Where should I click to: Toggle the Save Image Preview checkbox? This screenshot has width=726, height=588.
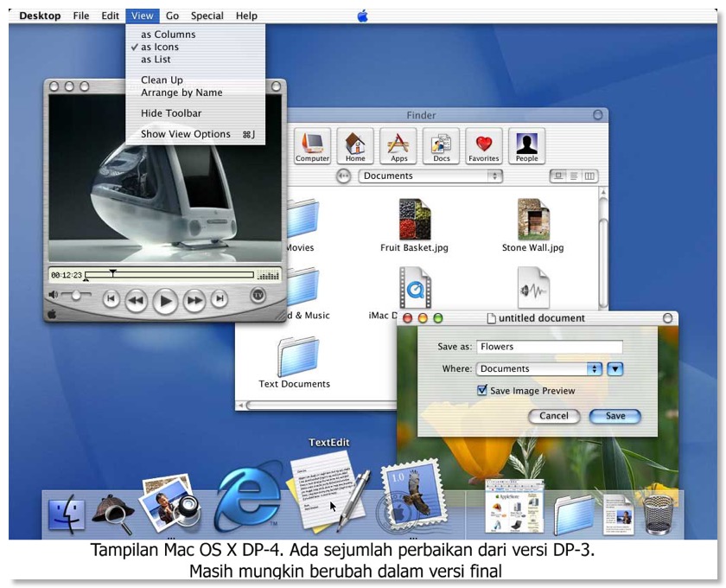click(x=482, y=390)
